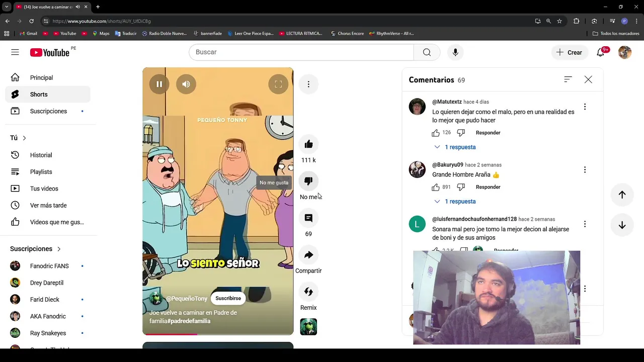Screen dimensions: 644x362
Task: Remix this Short
Action: coord(308,292)
